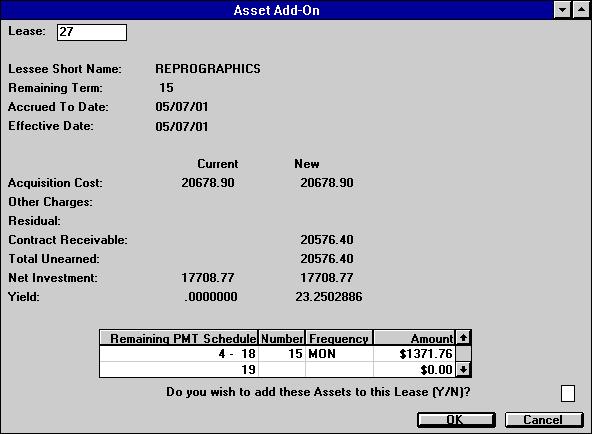This screenshot has height=434, width=592.
Task: Click the title bar maximize up-arrow button
Action: [581, 10]
